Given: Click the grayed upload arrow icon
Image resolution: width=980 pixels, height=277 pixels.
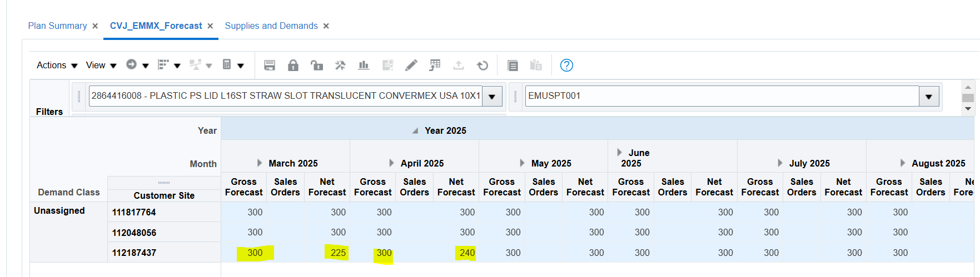Looking at the screenshot, I should [459, 66].
